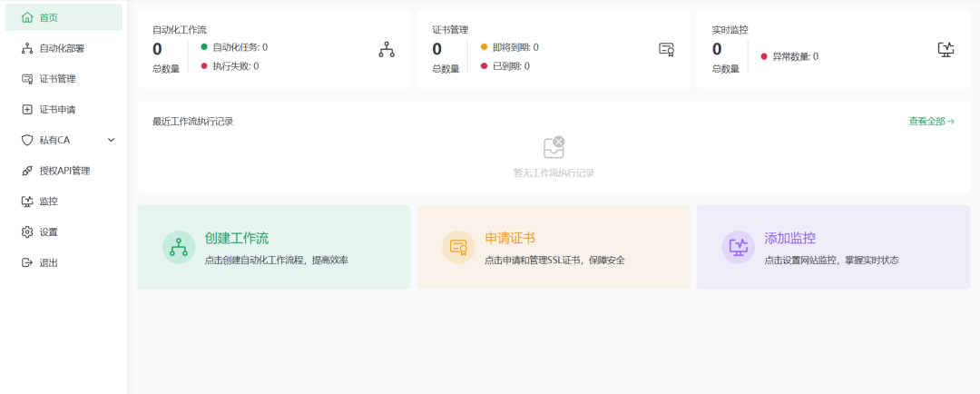The image size is (980, 394).
Task: Click the 添加监控 card title
Action: 790,238
